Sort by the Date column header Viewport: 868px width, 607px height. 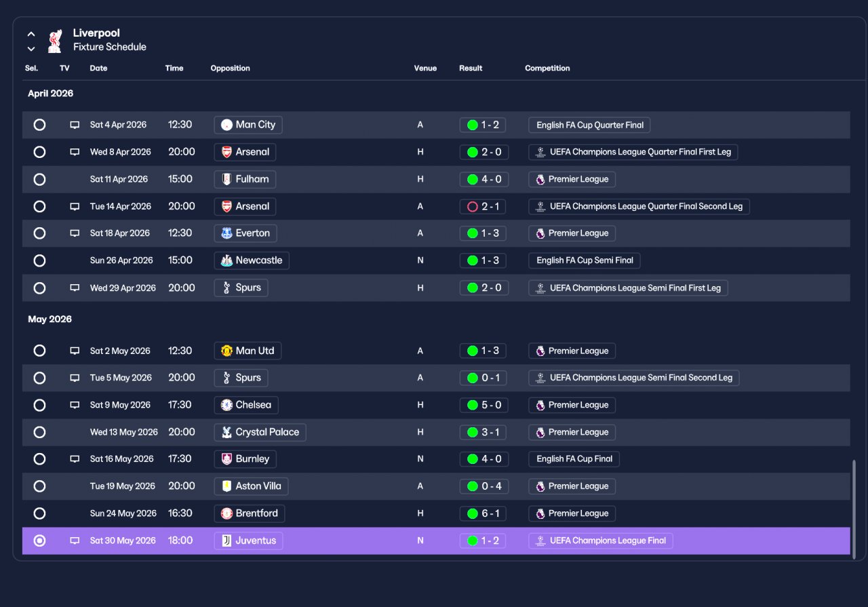pos(98,68)
